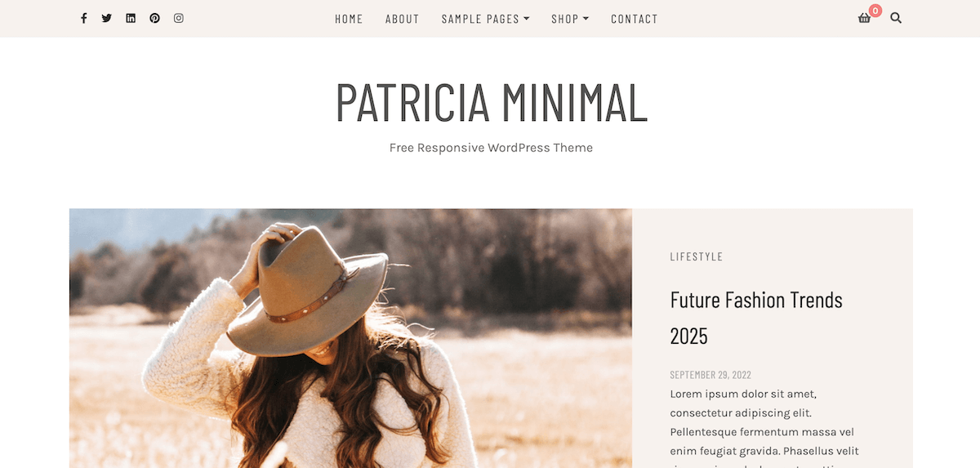Viewport: 980px width, 468px height.
Task: Open the shopping cart basket icon
Action: coord(864,18)
